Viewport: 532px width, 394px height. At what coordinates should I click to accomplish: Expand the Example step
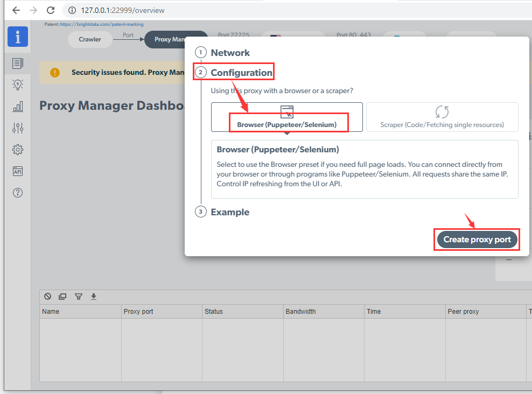click(x=230, y=212)
